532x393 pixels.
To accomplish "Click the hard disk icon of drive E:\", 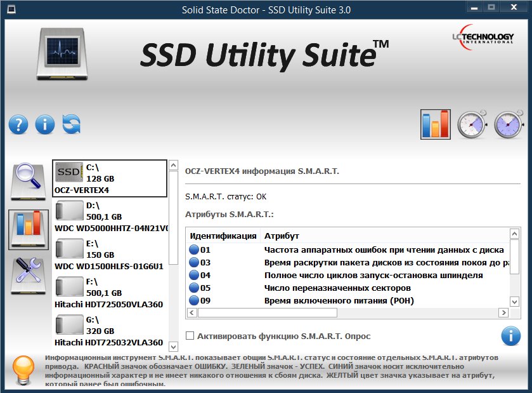I will 69,248.
